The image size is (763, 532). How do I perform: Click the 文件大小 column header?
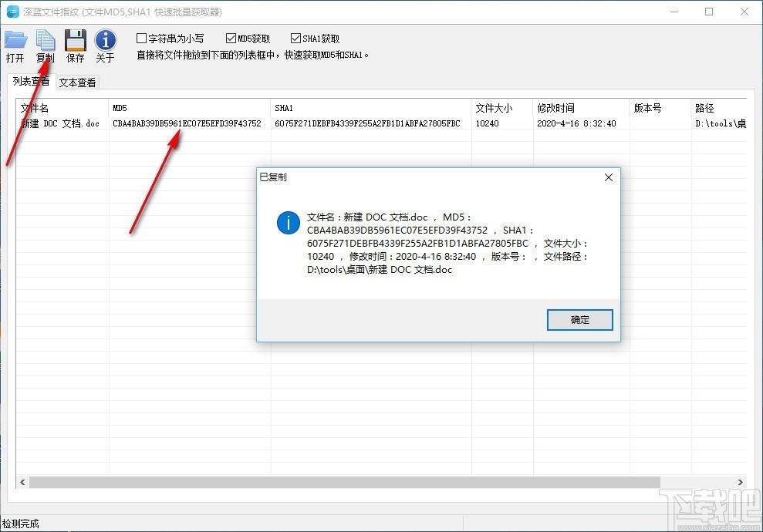[502, 108]
